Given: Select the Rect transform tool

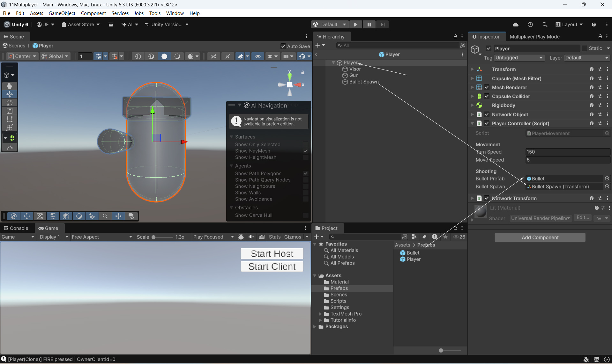Looking at the screenshot, I should click(10, 119).
